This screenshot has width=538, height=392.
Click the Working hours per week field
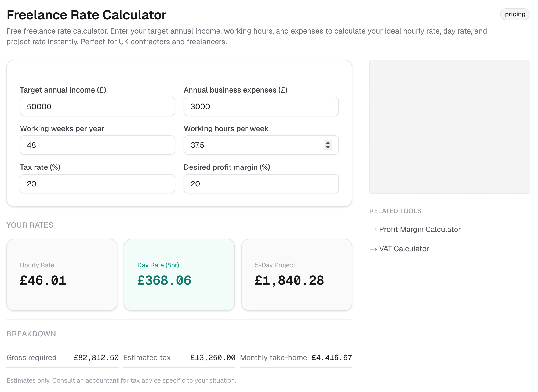point(252,145)
